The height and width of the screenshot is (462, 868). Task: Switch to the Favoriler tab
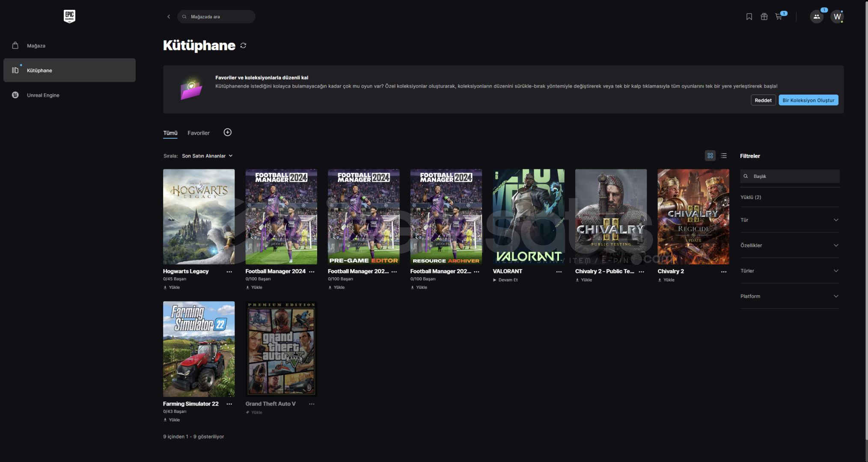point(199,133)
